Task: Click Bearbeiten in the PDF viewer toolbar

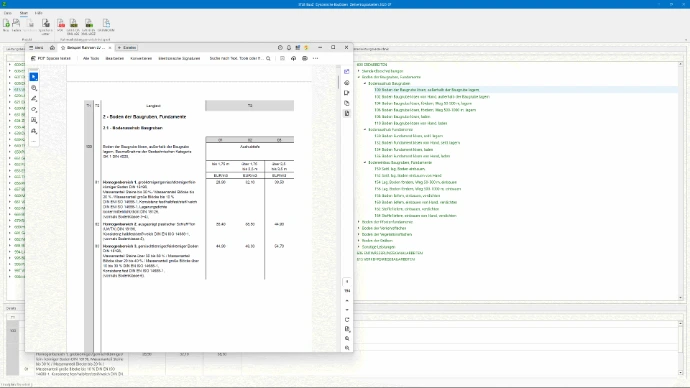Action: coord(114,58)
